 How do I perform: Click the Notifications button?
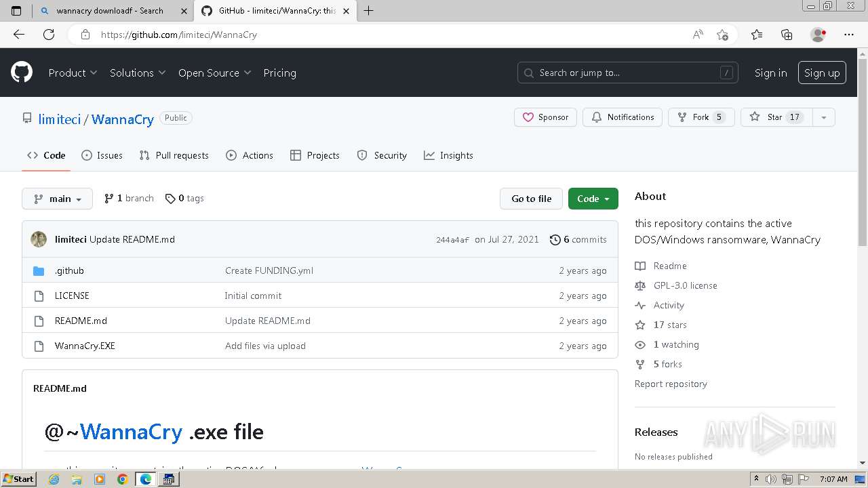tap(623, 117)
